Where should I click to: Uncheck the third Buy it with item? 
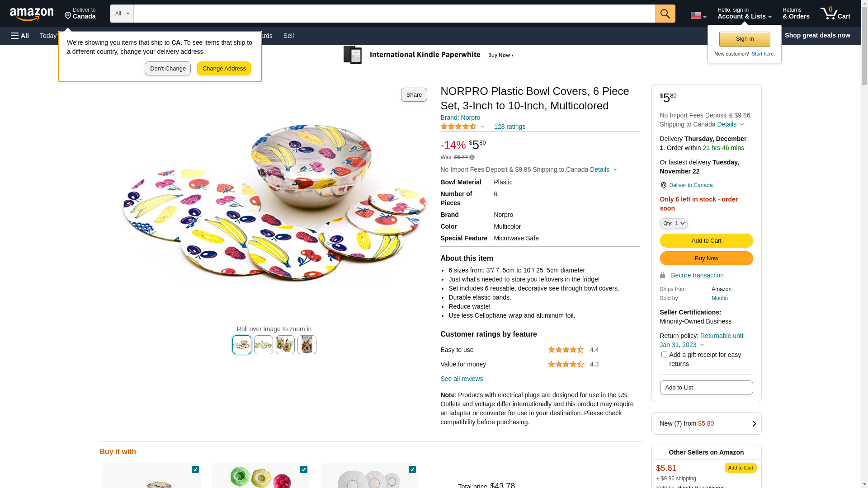coord(412,470)
